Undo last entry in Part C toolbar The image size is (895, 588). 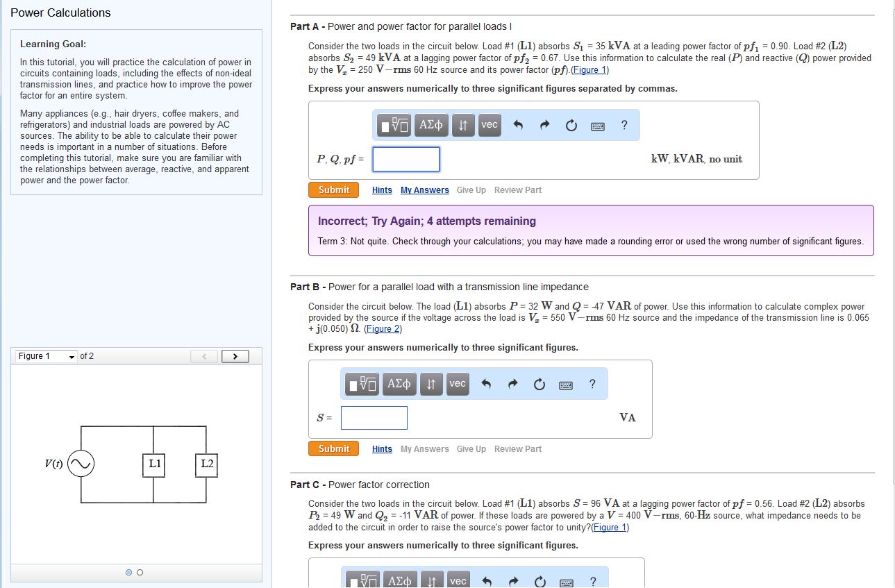(x=486, y=582)
